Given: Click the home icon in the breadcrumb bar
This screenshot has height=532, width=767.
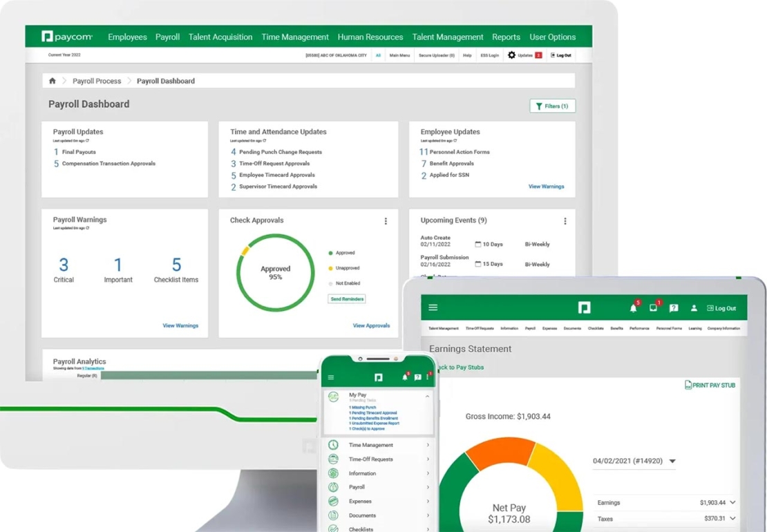Looking at the screenshot, I should click(52, 81).
